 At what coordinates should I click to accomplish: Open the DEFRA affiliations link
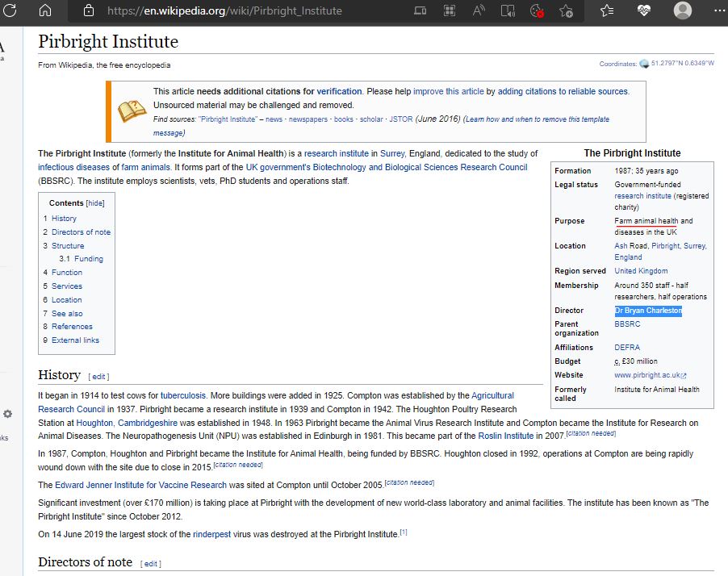pyautogui.click(x=627, y=348)
